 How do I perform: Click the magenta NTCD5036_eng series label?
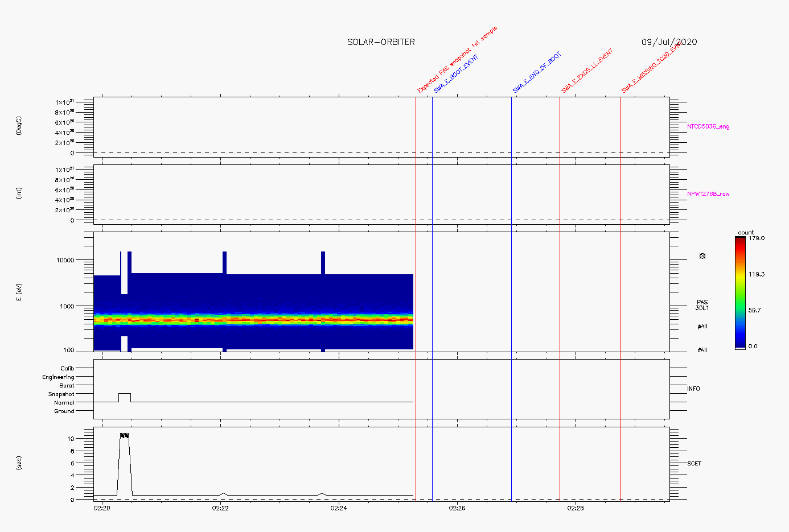(708, 126)
